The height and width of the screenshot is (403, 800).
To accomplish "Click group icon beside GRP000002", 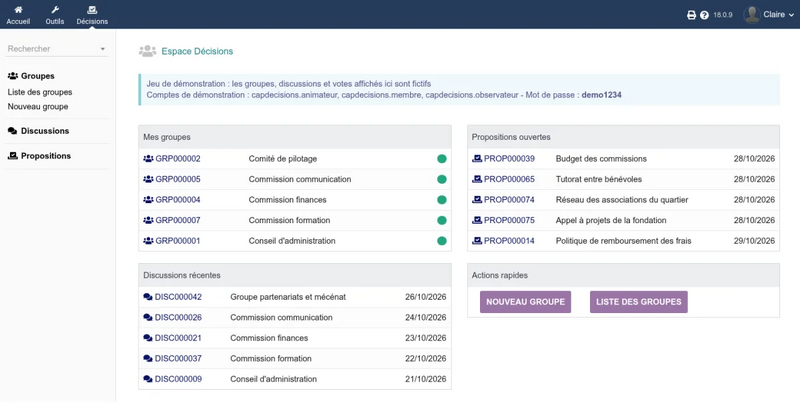I will click(148, 159).
